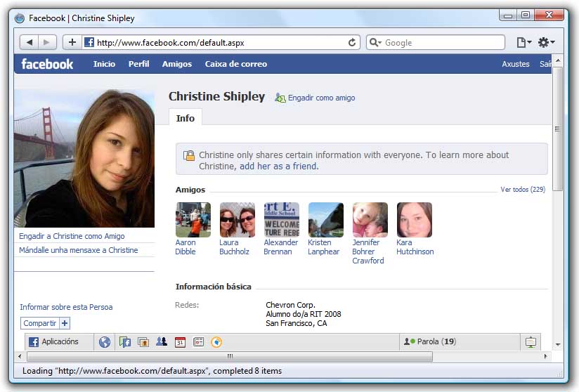The height and width of the screenshot is (392, 579).
Task: Go back with the browser back arrow
Action: click(x=30, y=42)
